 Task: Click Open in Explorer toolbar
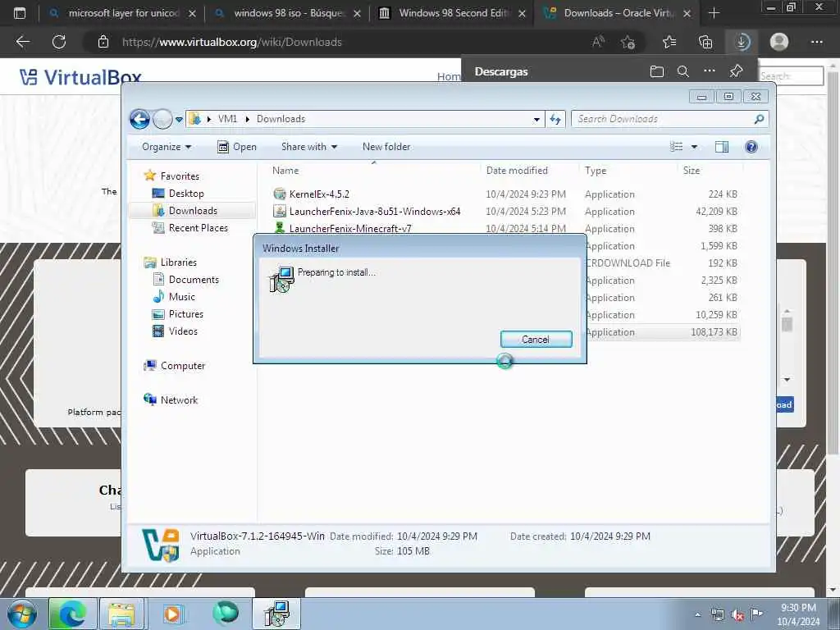point(237,147)
